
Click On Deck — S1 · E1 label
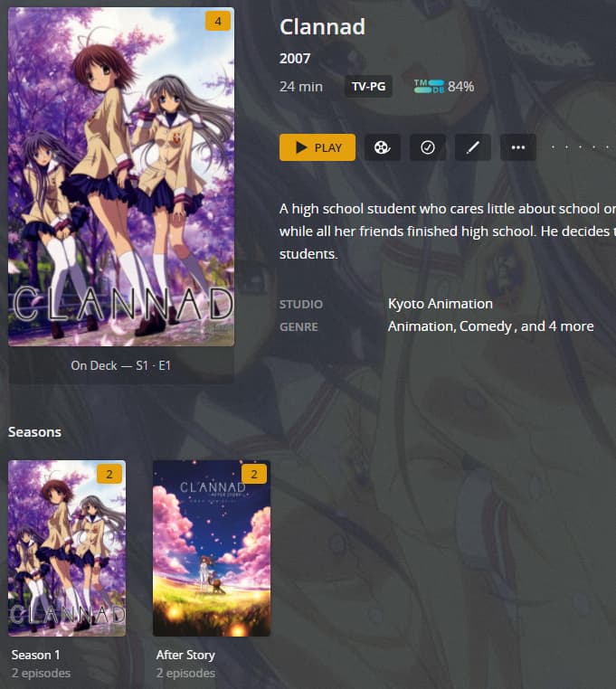tap(120, 365)
